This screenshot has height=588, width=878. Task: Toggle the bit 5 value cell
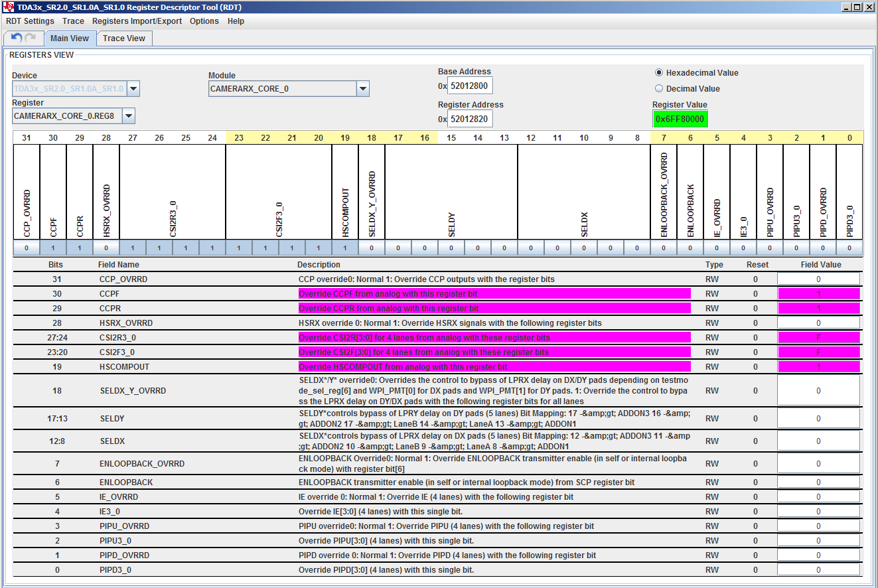point(717,248)
